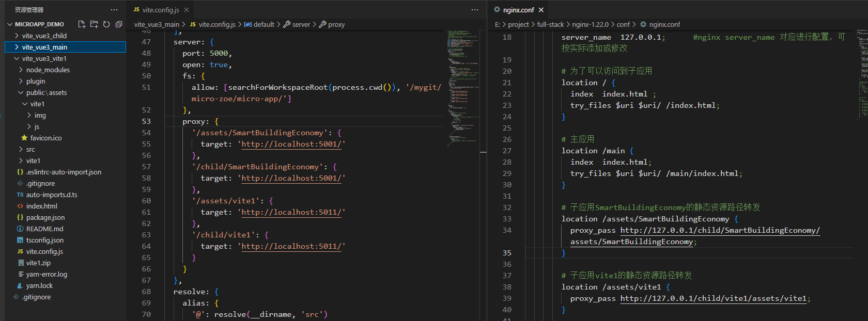This screenshot has width=868, height=321.
Task: Click the nginx.conf minimap
Action: pos(862,75)
